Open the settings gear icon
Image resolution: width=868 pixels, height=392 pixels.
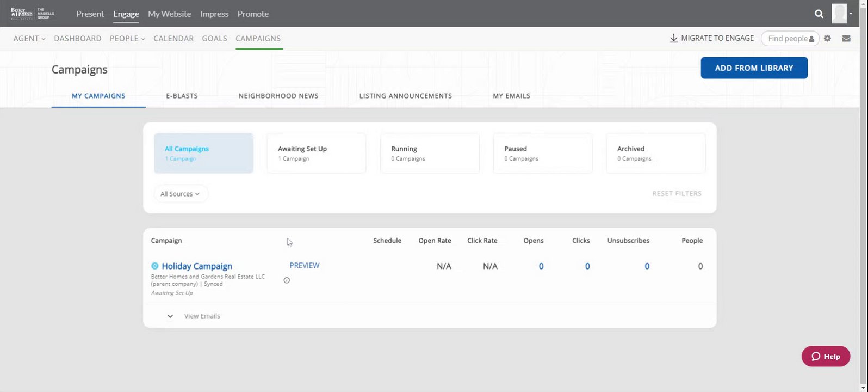pyautogui.click(x=827, y=39)
